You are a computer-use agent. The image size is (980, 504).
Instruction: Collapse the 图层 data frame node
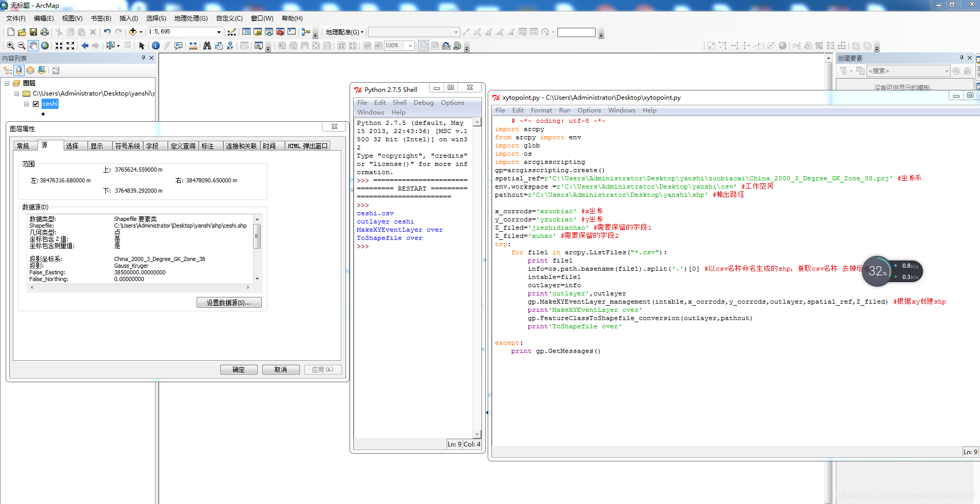(7, 83)
